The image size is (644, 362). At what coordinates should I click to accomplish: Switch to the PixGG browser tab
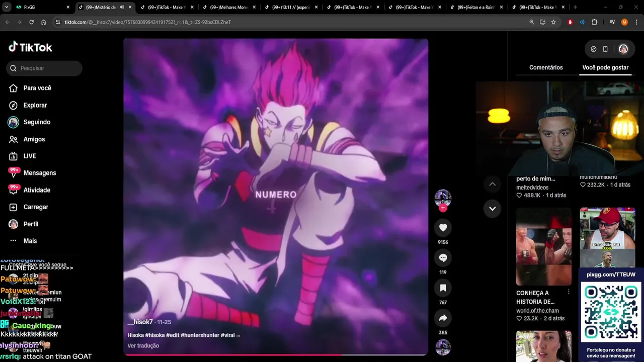click(42, 7)
